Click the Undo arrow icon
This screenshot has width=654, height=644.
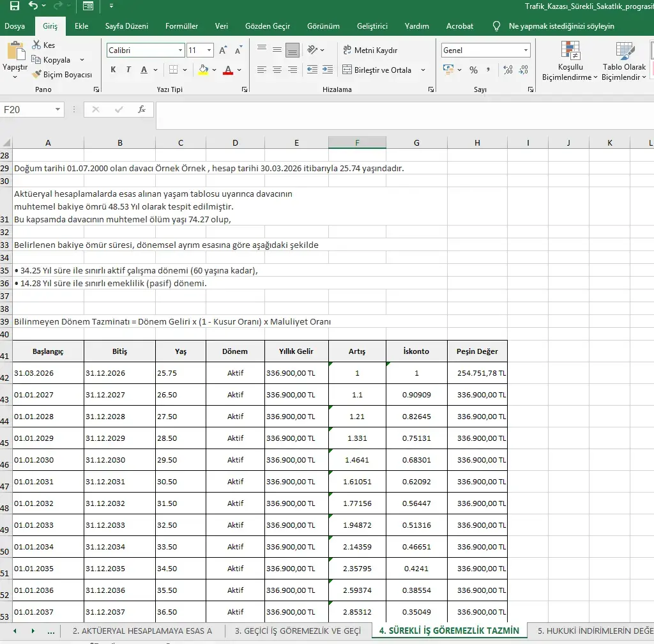33,5
